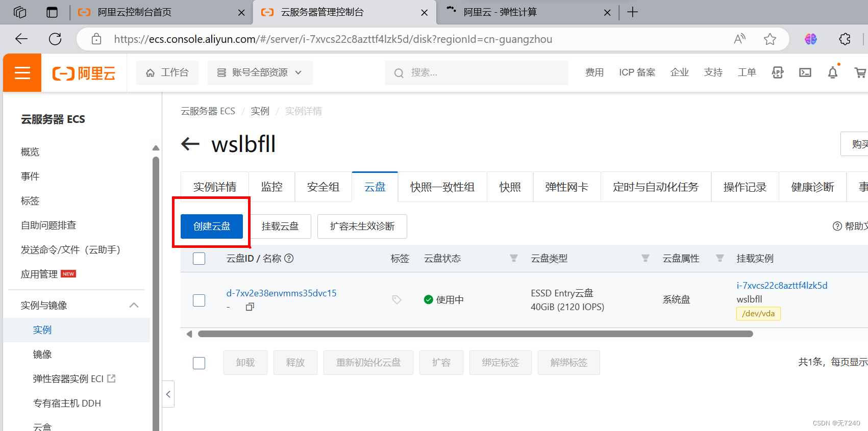
Task: Click the help icon next to 云盘ID / 名称
Action: [289, 258]
